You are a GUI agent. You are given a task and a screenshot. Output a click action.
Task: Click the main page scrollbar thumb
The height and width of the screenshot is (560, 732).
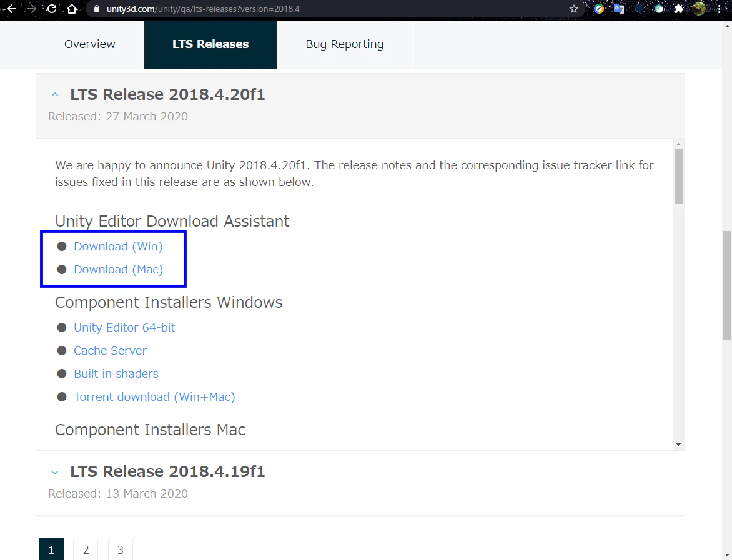point(727,285)
